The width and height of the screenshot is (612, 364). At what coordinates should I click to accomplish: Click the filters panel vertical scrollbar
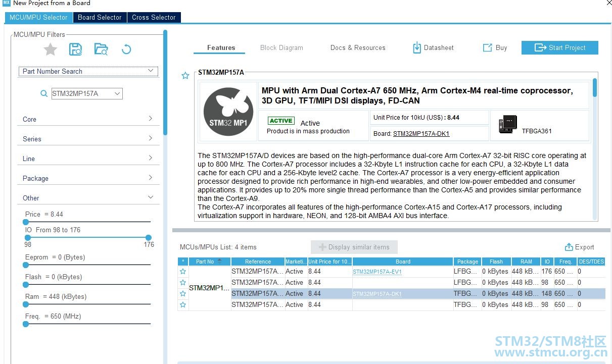165,83
